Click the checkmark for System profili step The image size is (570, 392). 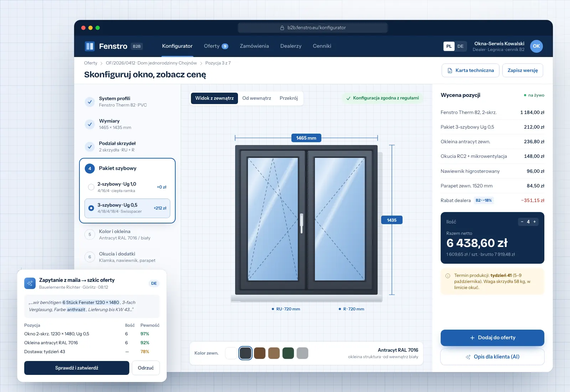point(90,102)
